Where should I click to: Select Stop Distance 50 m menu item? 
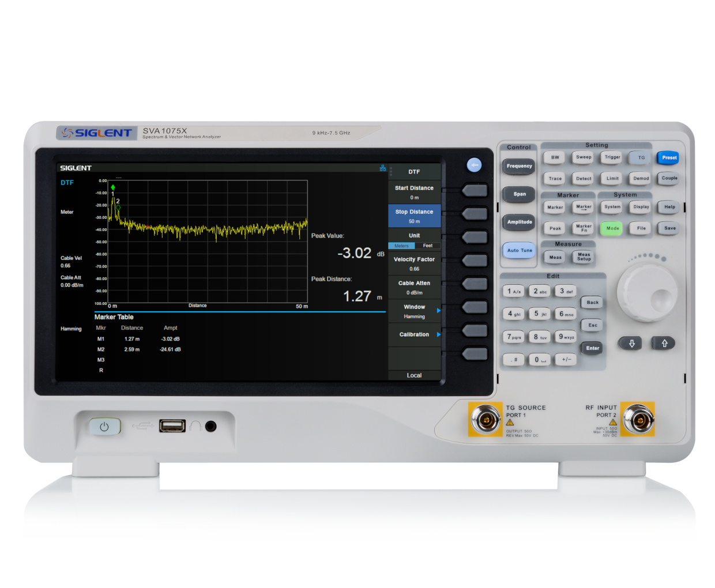(x=415, y=216)
